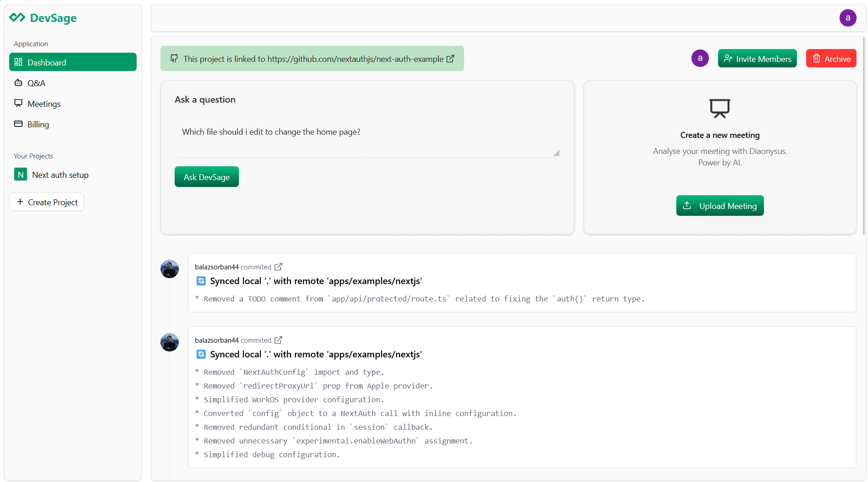
Task: Click the plus icon on Create Project
Action: click(x=20, y=202)
